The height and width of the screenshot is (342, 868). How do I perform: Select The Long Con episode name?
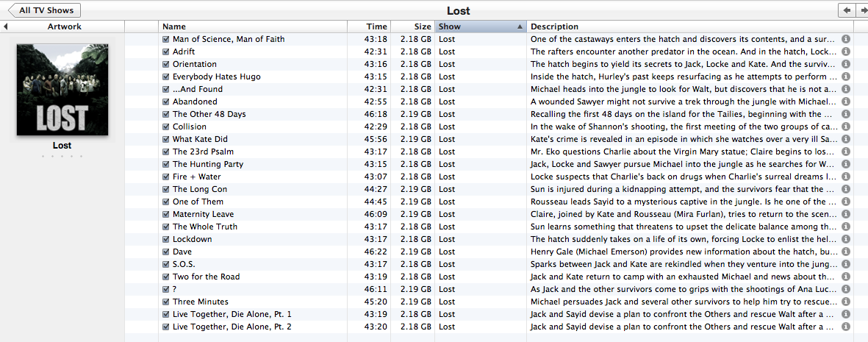200,189
